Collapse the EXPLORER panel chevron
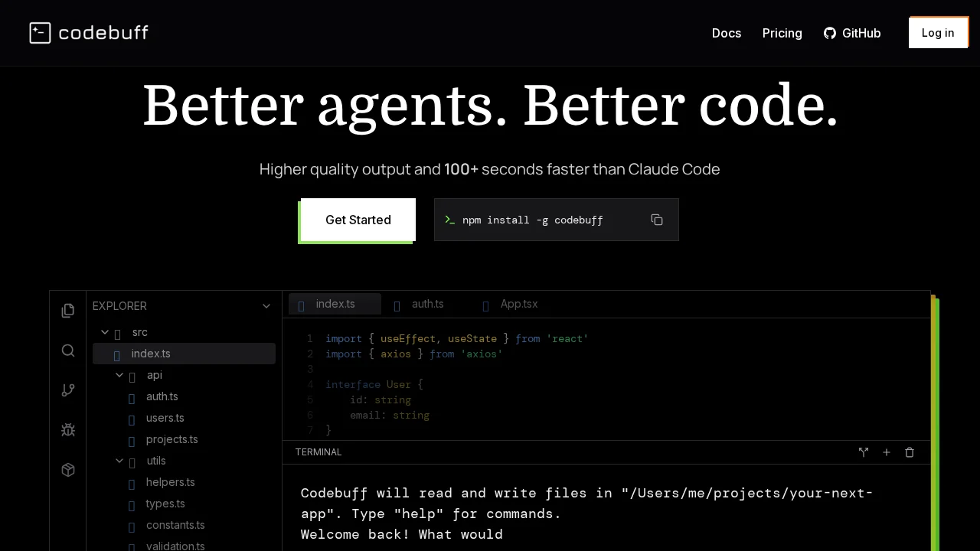 coord(266,306)
